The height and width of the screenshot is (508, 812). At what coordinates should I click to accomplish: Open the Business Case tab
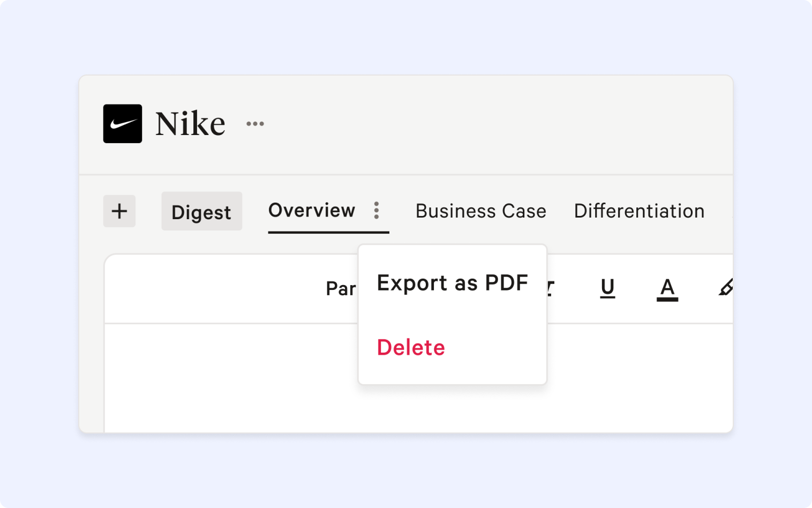[481, 211]
